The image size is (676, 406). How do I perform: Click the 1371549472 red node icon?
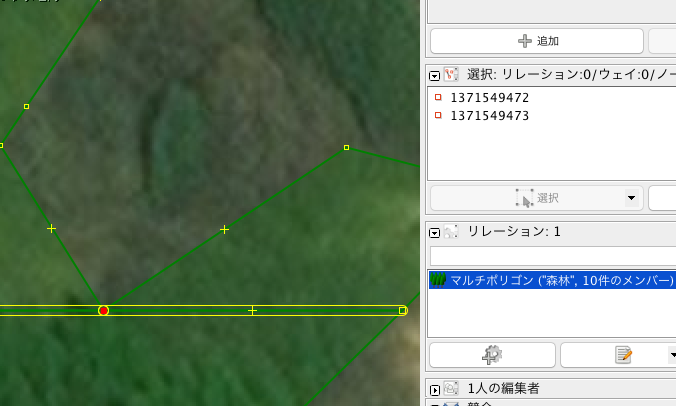pos(438,97)
